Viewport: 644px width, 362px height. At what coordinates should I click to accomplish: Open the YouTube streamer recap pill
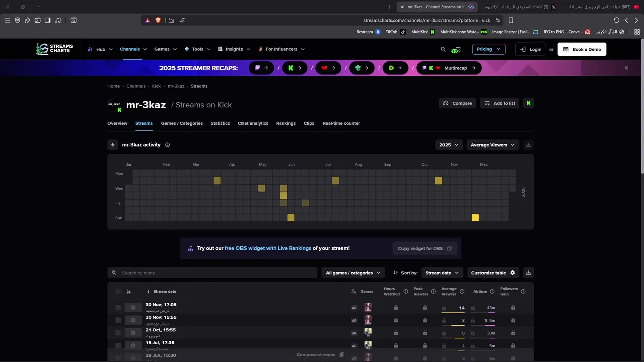(x=329, y=68)
